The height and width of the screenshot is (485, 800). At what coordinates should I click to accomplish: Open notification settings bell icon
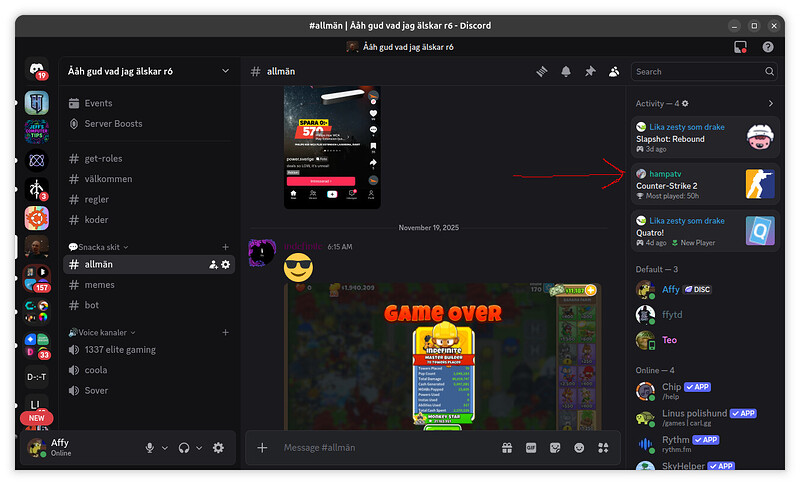coord(566,72)
